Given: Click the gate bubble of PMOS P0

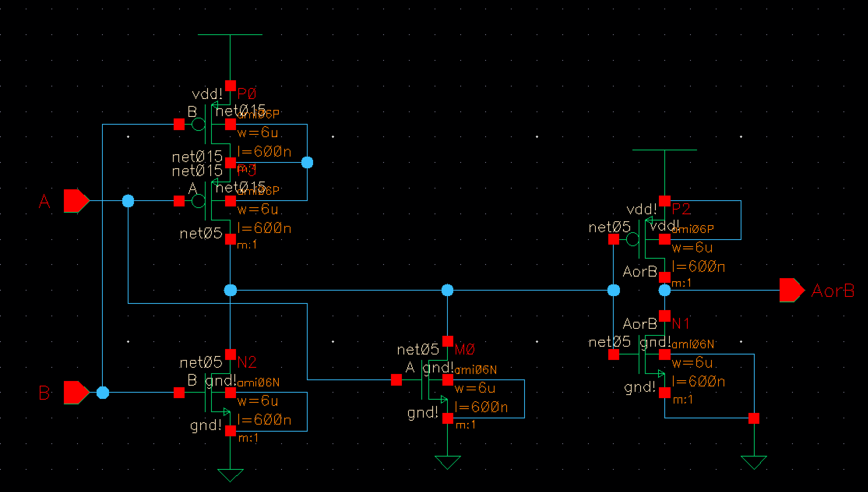Looking at the screenshot, I should click(198, 125).
